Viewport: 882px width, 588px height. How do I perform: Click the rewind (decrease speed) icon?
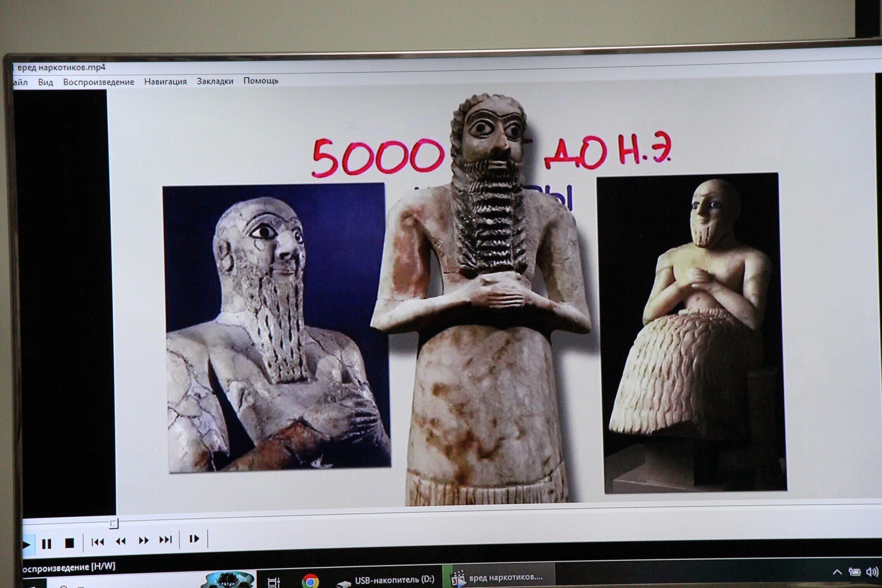click(121, 541)
